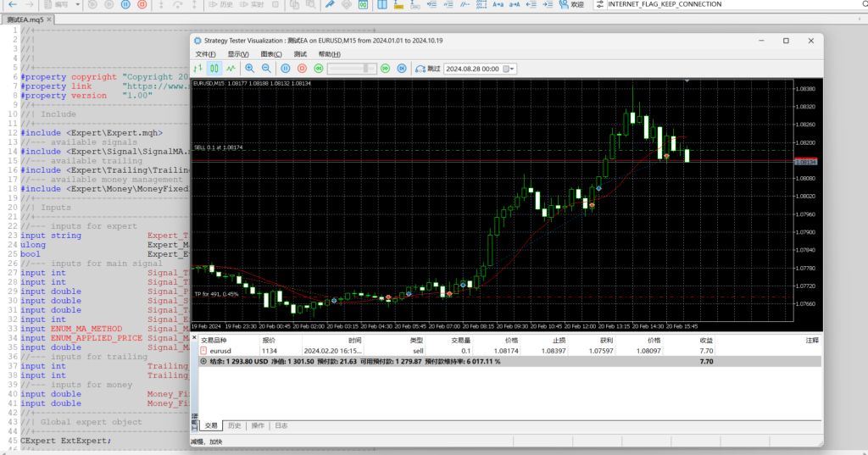Zoom out of the EURUSD chart
Image resolution: width=868 pixels, height=455 pixels.
pos(266,69)
